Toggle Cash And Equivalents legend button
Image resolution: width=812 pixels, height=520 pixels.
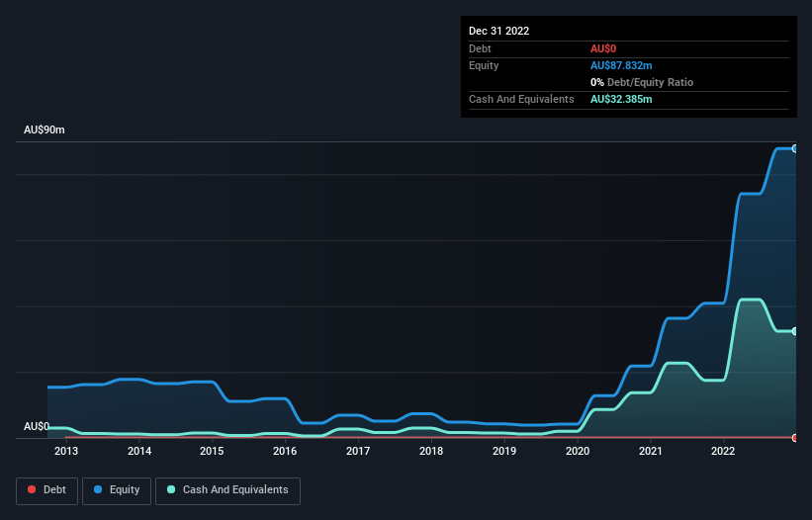coord(227,490)
